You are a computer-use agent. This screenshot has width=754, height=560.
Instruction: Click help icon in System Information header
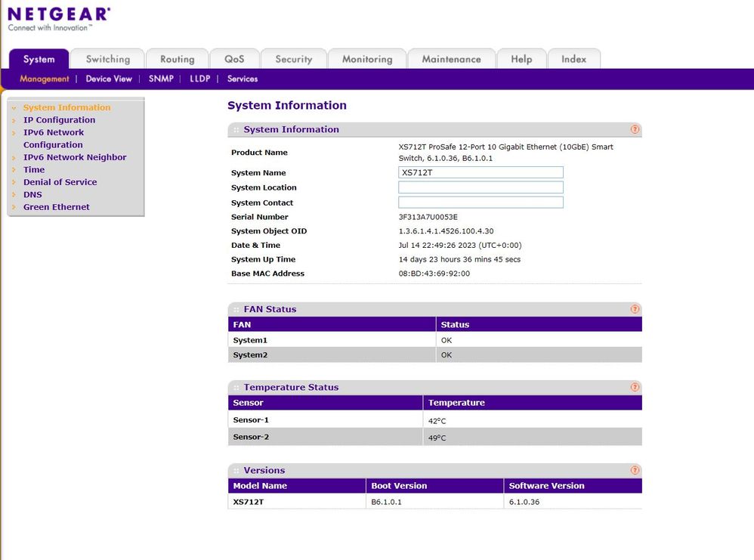click(635, 129)
